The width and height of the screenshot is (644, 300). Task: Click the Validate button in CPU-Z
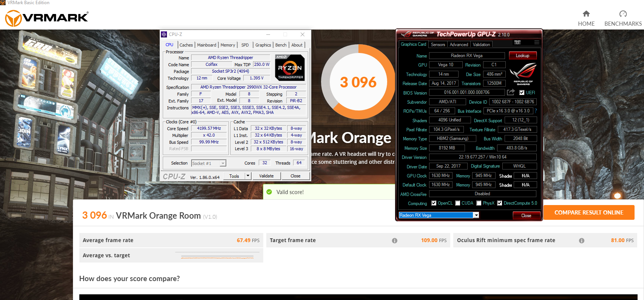pyautogui.click(x=266, y=176)
